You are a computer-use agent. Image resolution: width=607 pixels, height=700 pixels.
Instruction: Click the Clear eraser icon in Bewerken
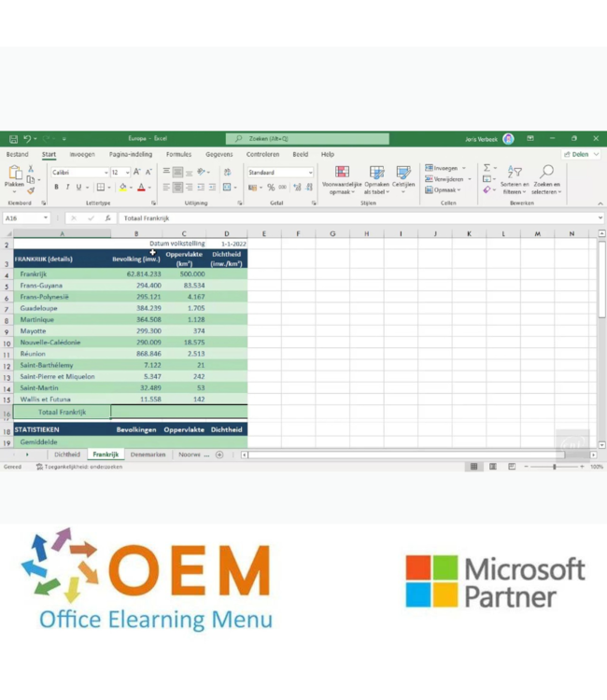pos(487,189)
